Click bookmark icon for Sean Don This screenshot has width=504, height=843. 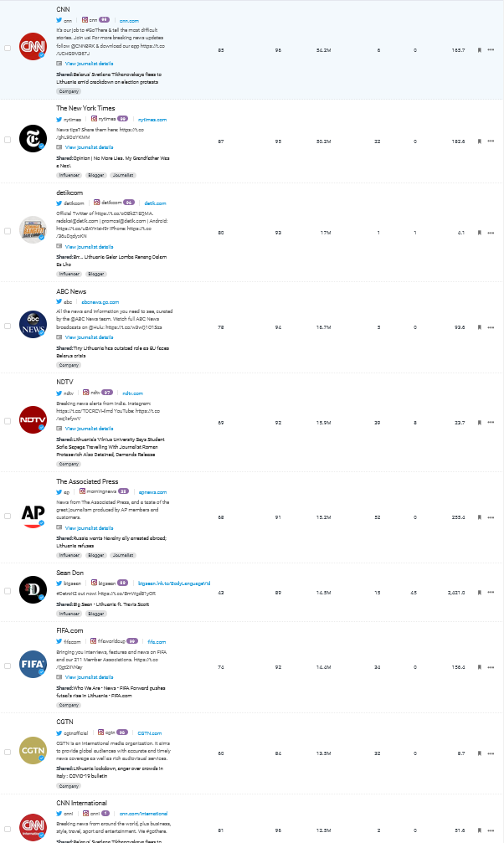[479, 592]
